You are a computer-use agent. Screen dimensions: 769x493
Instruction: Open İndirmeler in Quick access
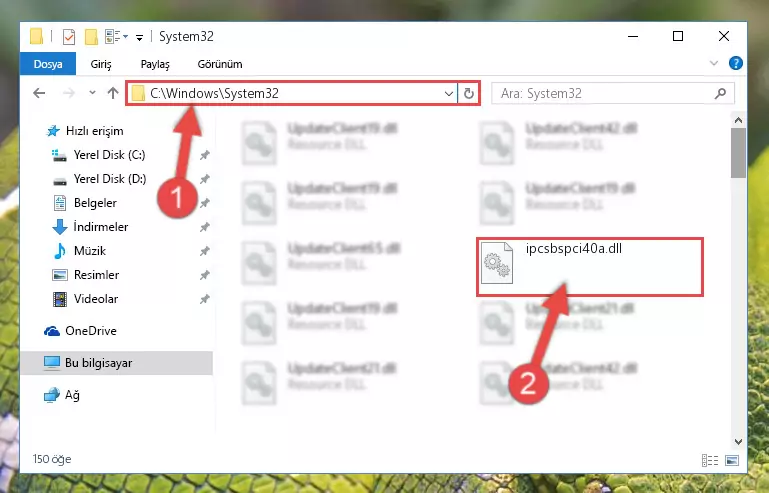pos(101,227)
